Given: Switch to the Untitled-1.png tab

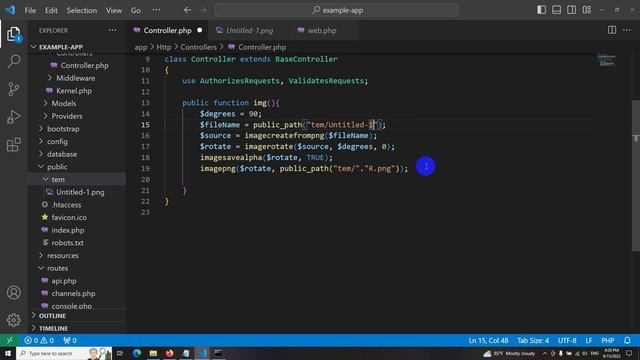Looking at the screenshot, I should point(249,31).
